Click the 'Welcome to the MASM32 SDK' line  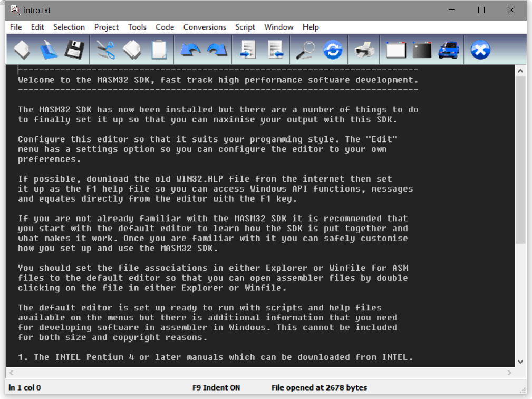(x=218, y=80)
